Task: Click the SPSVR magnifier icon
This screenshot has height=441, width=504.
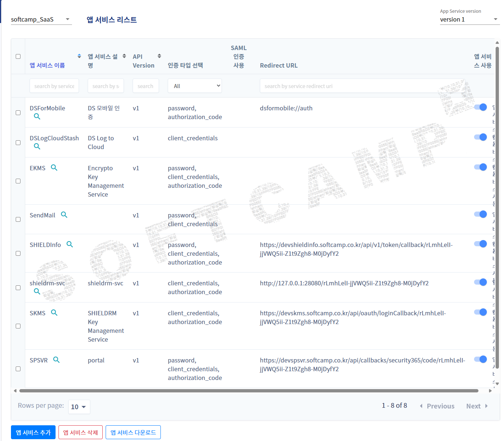Action: coord(56,360)
